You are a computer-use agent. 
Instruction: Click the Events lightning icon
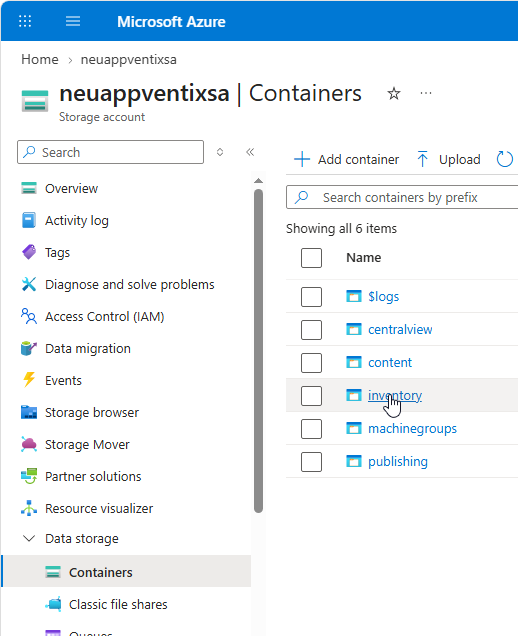[29, 380]
